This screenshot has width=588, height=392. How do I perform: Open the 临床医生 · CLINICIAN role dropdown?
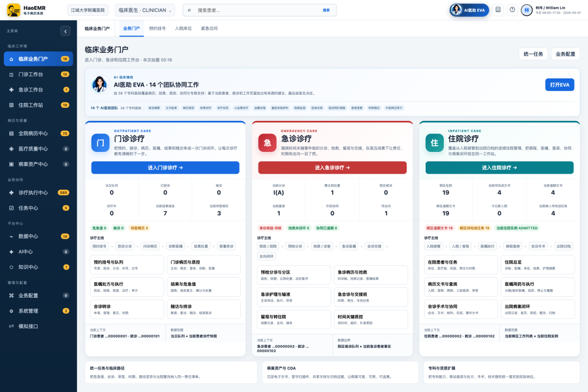tap(145, 10)
